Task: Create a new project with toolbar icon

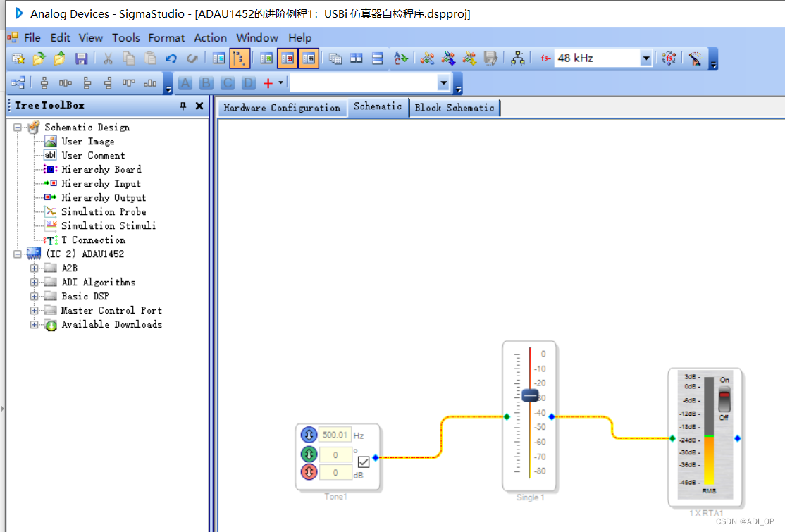Action: pos(18,58)
